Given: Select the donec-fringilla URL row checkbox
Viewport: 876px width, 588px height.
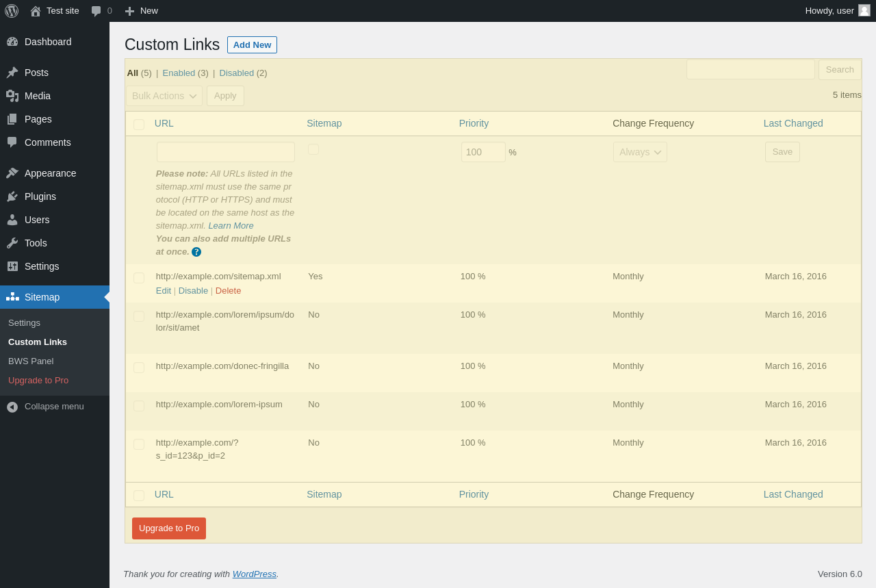Looking at the screenshot, I should (x=139, y=368).
